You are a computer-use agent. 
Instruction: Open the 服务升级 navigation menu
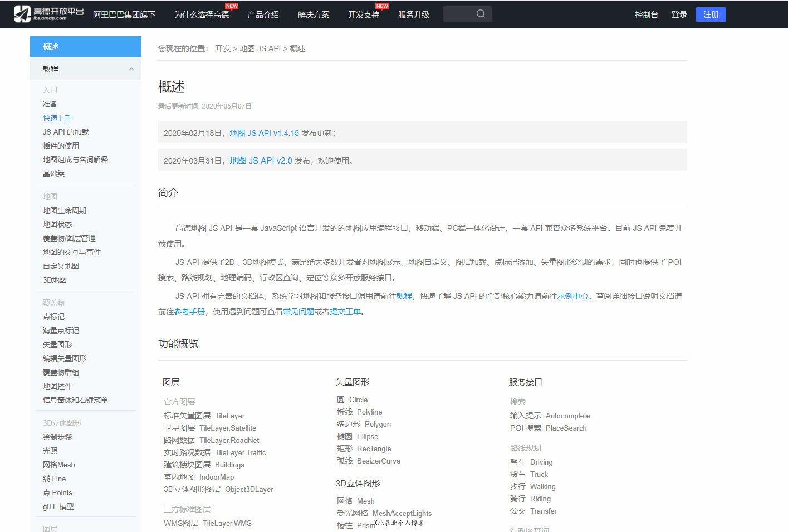[x=414, y=15]
